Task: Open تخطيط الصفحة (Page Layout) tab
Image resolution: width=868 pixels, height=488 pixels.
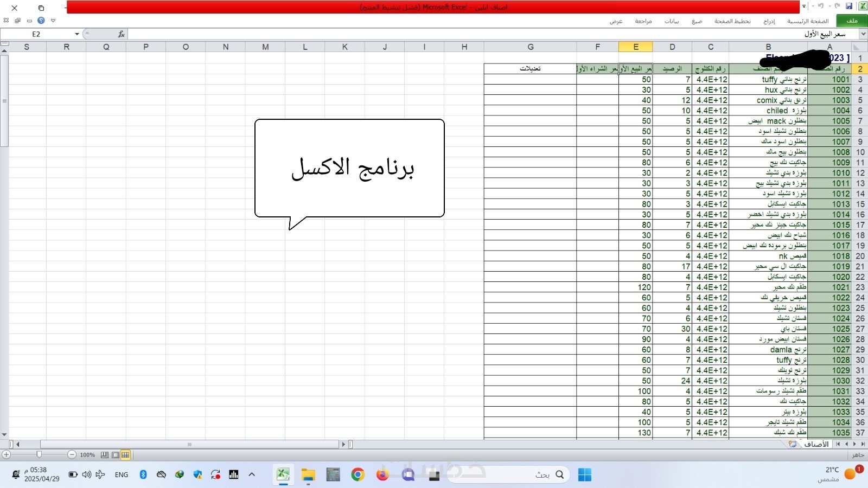Action: coord(732,21)
